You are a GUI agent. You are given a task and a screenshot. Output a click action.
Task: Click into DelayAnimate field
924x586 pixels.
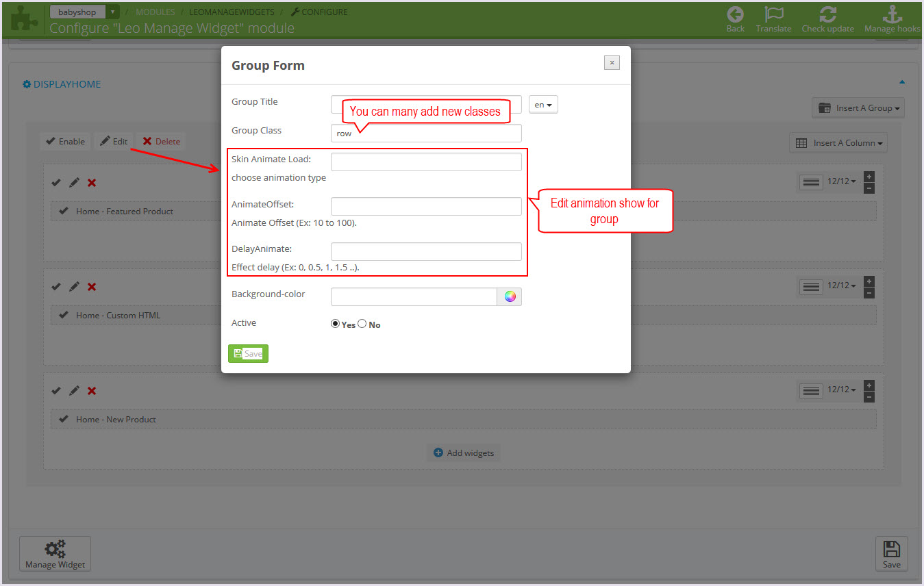click(426, 251)
